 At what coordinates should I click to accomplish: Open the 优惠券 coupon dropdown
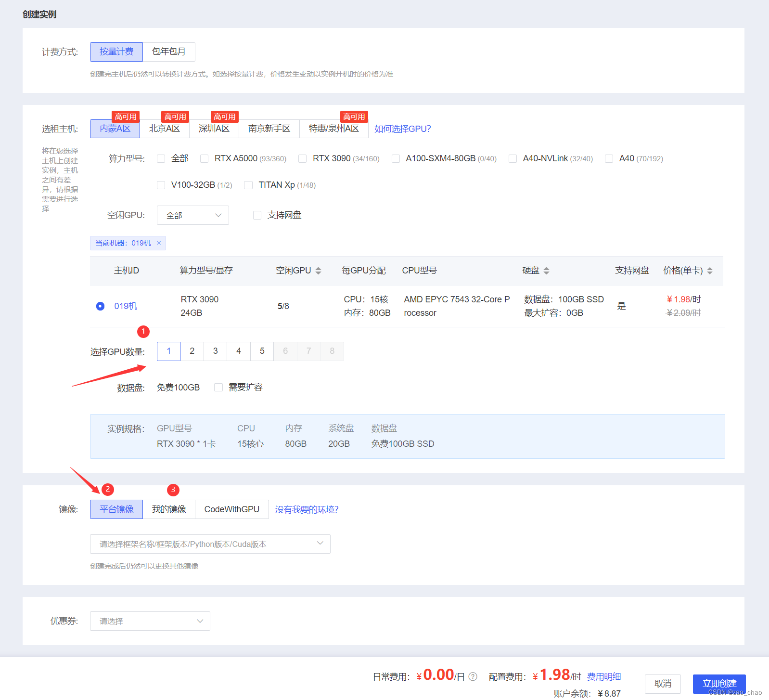pos(150,621)
